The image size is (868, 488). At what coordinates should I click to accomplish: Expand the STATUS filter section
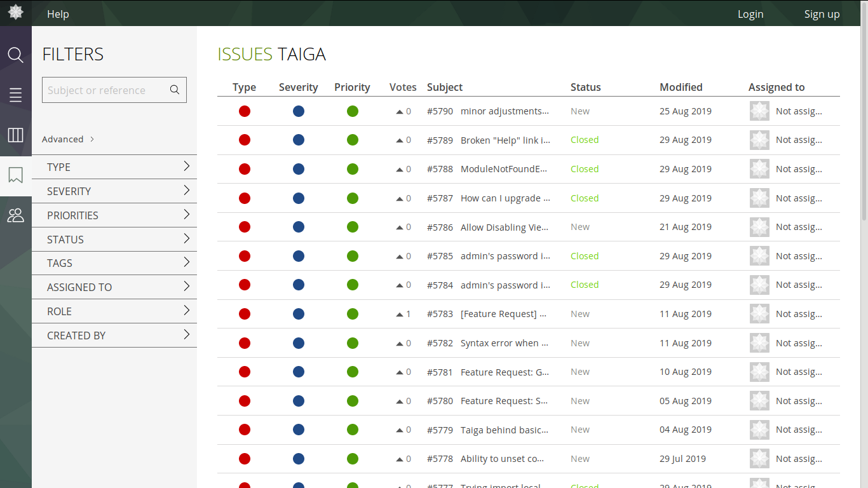[x=114, y=240]
